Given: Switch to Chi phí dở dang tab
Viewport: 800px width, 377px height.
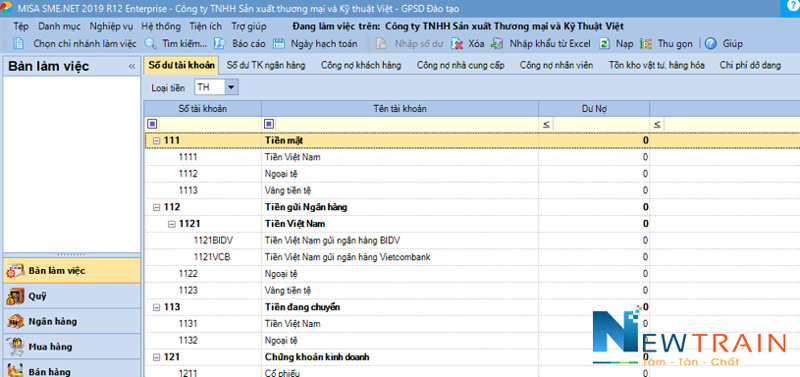Looking at the screenshot, I should click(x=750, y=65).
